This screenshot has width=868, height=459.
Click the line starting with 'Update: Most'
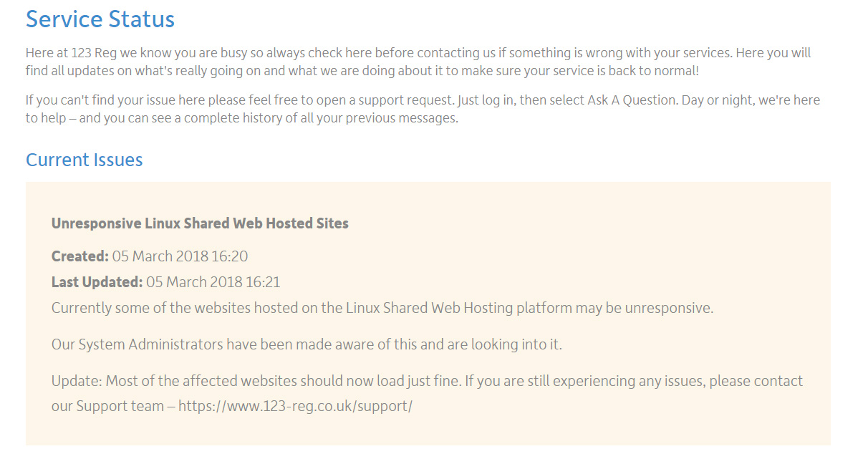[427, 381]
